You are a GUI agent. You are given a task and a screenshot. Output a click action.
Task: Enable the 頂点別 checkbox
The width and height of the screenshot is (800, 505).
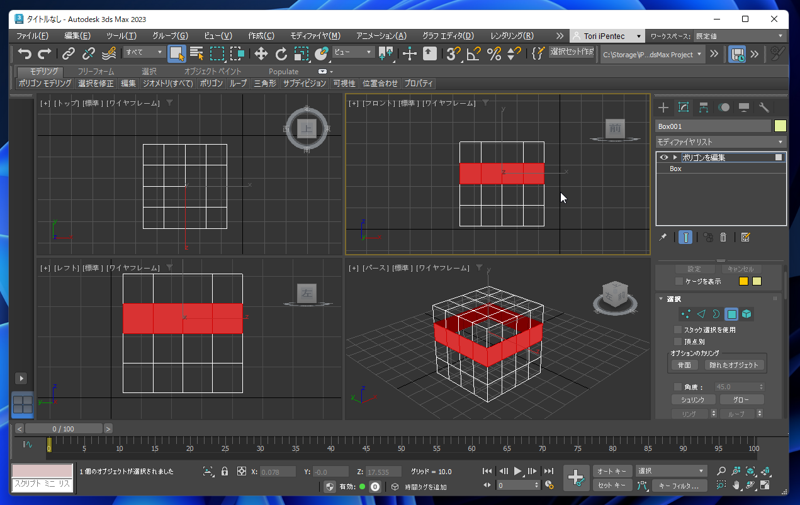tap(678, 341)
